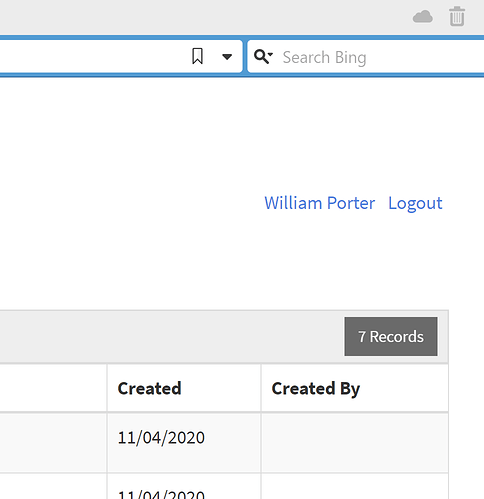Open the William Porter profile link
The image size is (484, 499).
320,203
